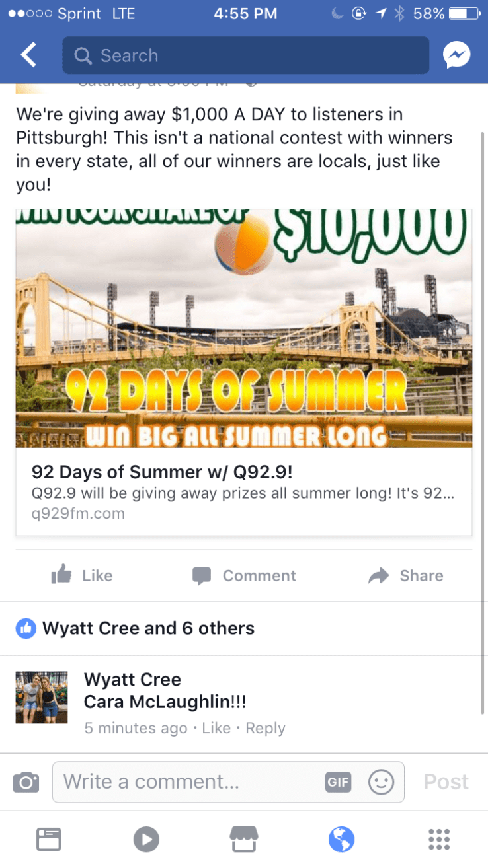Open the Videos tab play icon

[x=146, y=840]
